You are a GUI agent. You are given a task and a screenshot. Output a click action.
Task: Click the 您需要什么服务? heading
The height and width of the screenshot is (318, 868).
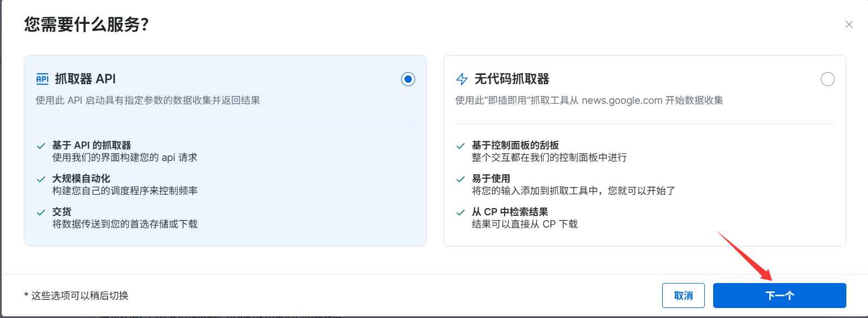pyautogui.click(x=86, y=25)
